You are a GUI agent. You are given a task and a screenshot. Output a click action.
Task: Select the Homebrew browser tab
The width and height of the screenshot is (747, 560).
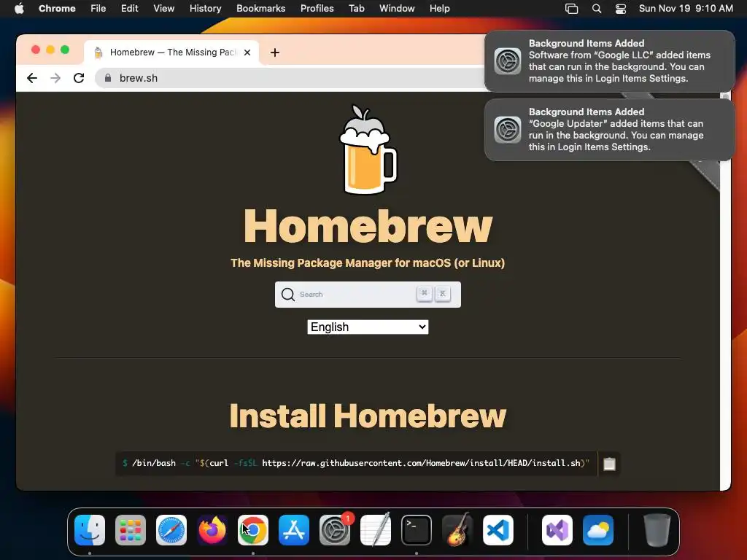pos(171,52)
